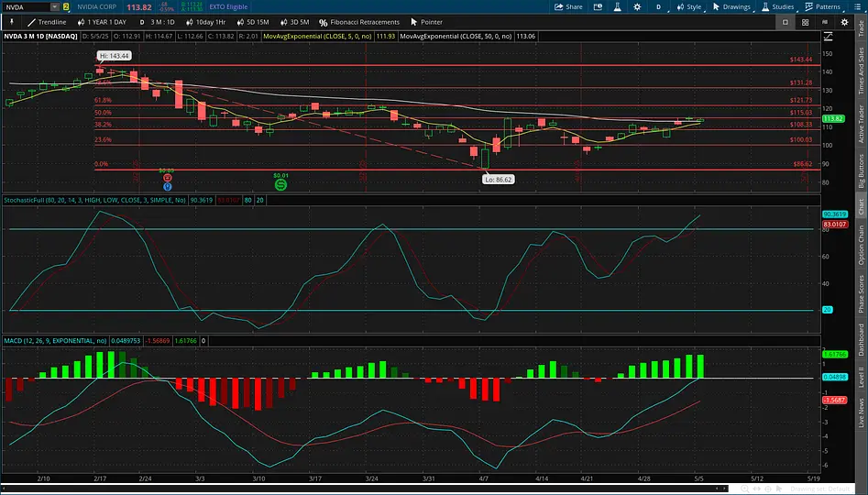
Task: Open the Style dropdown menu
Action: pyautogui.click(x=689, y=6)
